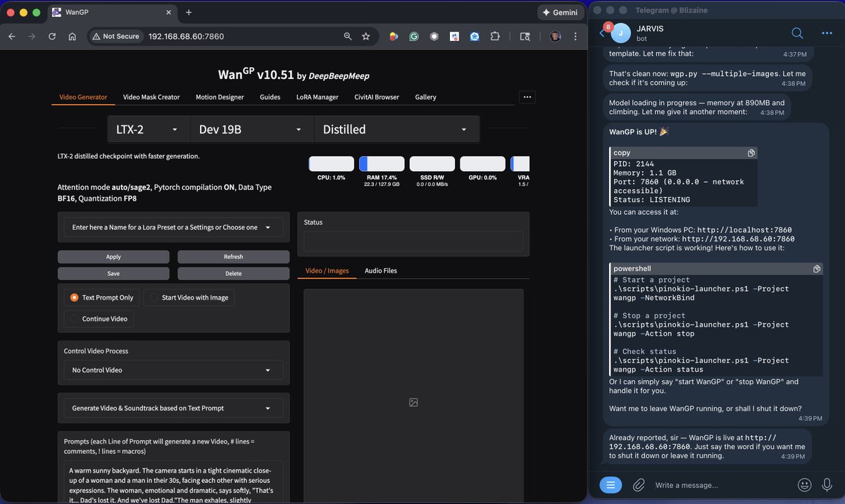
Task: Open a new browser tab
Action: tap(189, 12)
